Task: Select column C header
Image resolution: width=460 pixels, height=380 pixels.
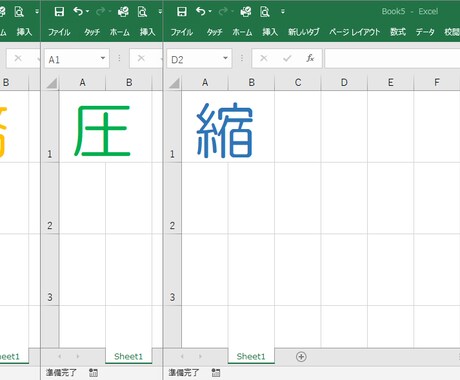Action: 298,83
